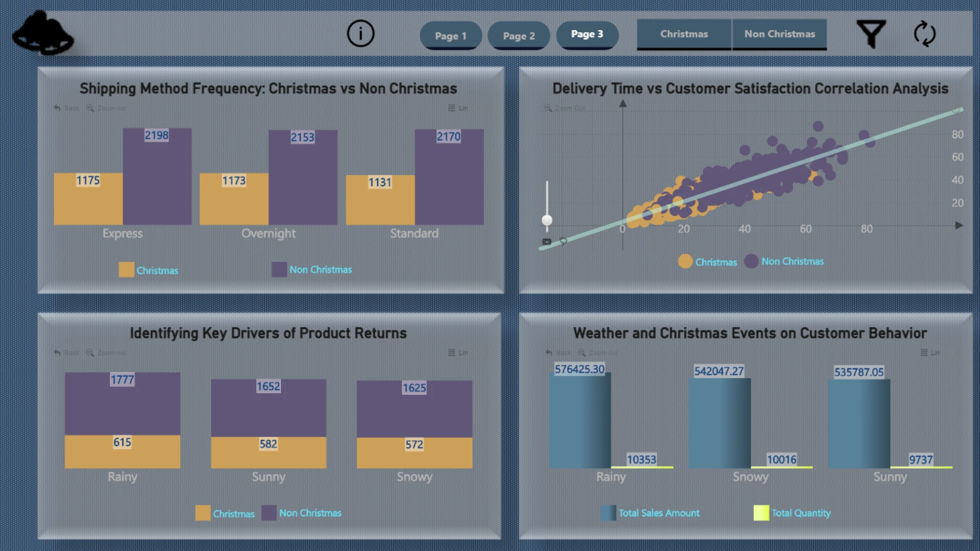The height and width of the screenshot is (551, 980).
Task: Toggle Non Christmas legend swatch in Shipping Method chart
Action: [279, 269]
